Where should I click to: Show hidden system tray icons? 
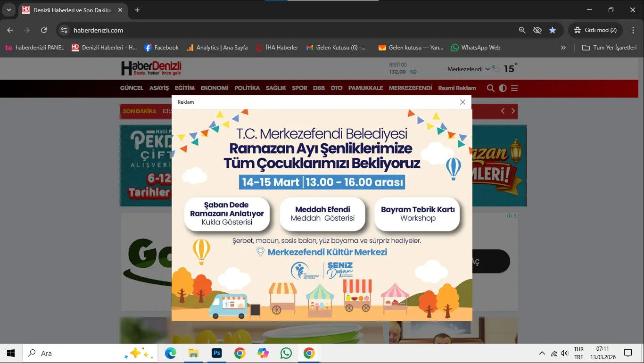coord(542,353)
